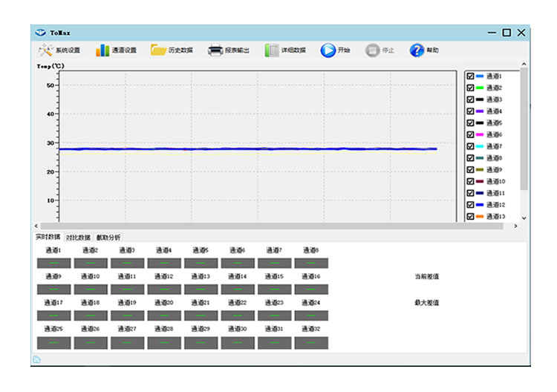Click legend scrollbar up arrow
The width and height of the screenshot is (557, 392).
pos(524,65)
